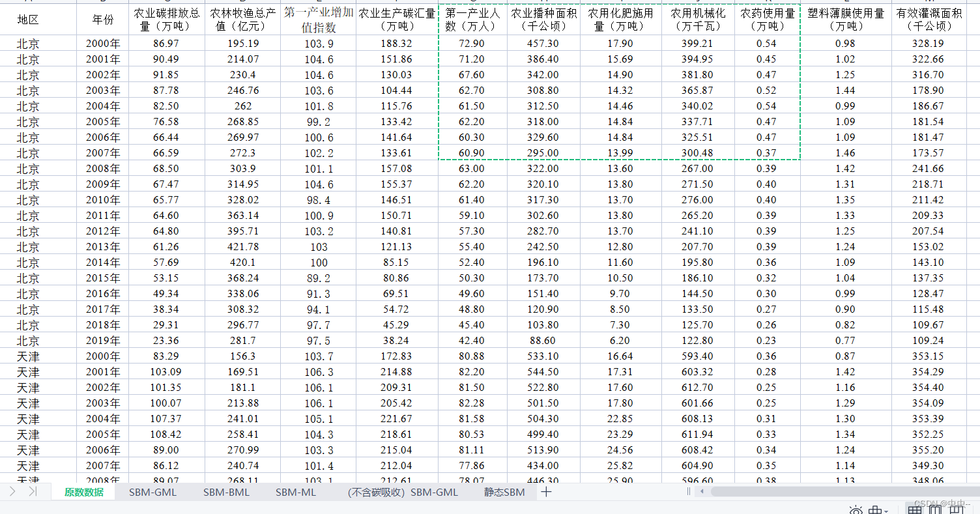The image size is (980, 514).
Task: Select cell with value 195.19
Action: [243, 44]
